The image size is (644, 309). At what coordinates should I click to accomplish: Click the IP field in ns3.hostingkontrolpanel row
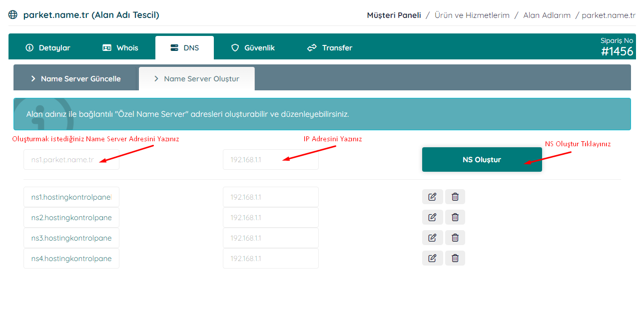pos(271,238)
